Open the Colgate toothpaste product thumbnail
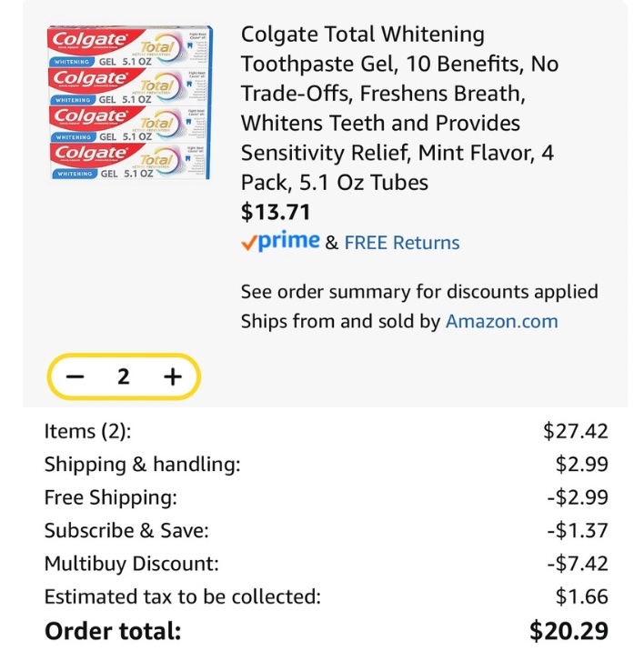Viewport: 644px width, 661px height. 130,103
